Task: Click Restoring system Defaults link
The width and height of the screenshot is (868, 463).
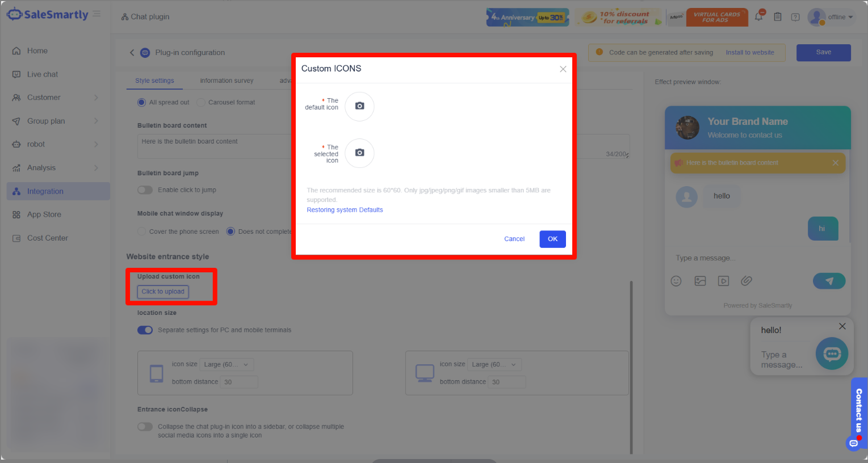Action: (x=345, y=210)
